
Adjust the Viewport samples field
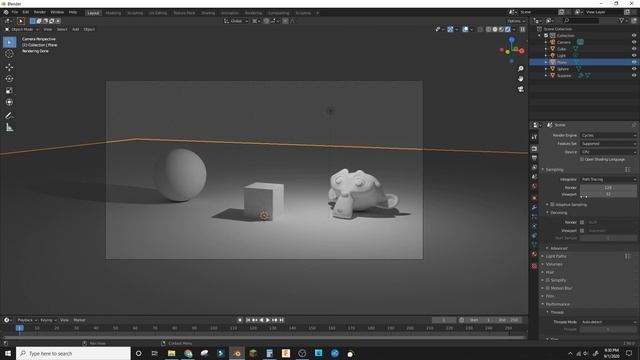608,194
